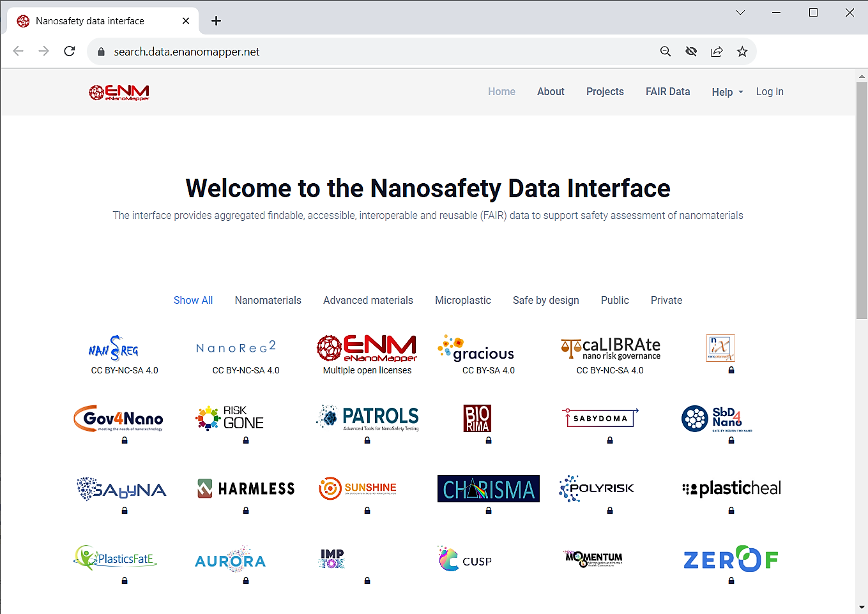The height and width of the screenshot is (614, 868).
Task: Open the tab search chevron dropdown
Action: tap(740, 13)
